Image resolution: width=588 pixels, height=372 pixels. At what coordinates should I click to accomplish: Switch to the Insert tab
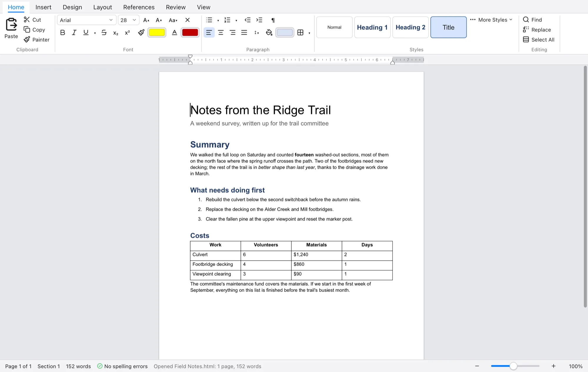43,7
